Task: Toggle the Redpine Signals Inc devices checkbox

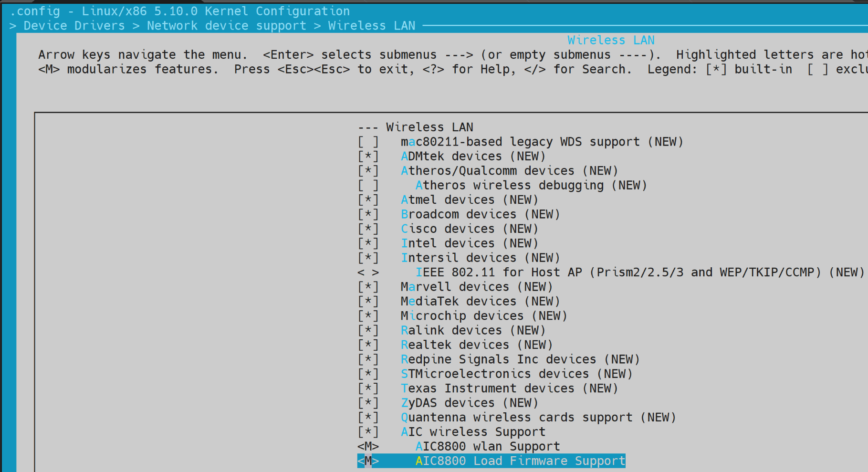Action: click(368, 359)
